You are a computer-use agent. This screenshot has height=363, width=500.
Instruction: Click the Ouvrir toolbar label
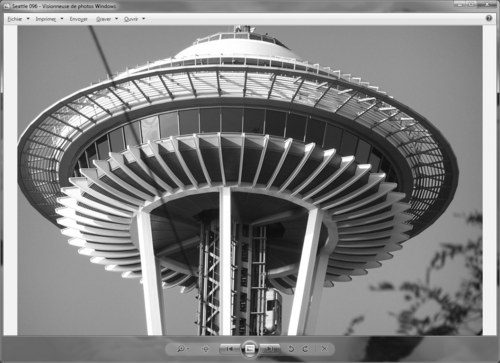(x=131, y=19)
